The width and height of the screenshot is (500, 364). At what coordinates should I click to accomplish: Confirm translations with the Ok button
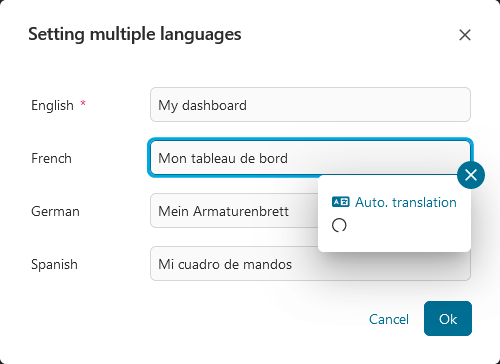pyautogui.click(x=448, y=319)
